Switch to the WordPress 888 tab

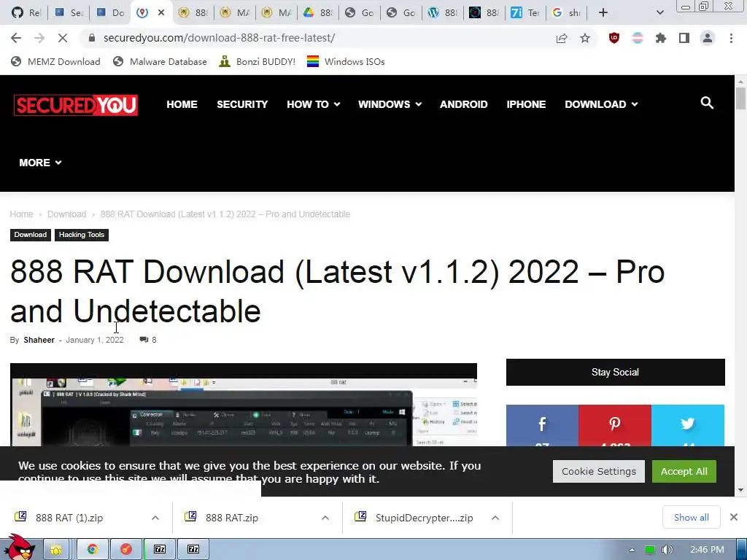[443, 13]
